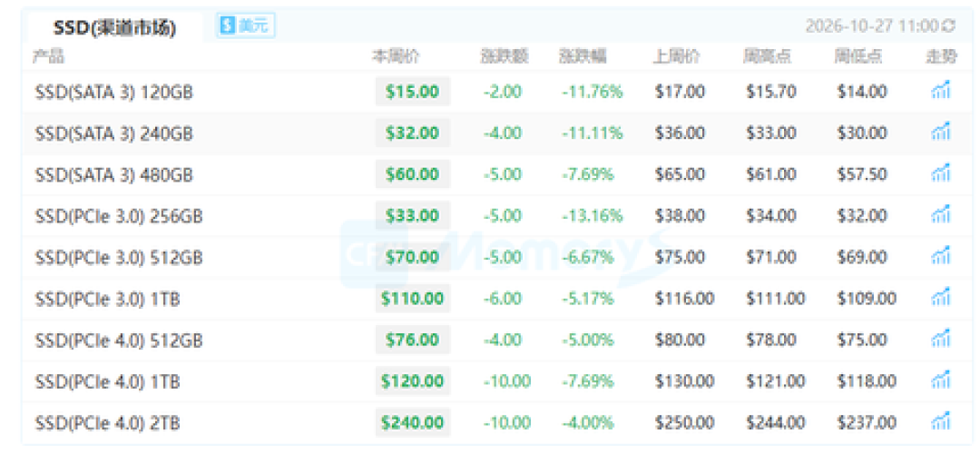Open trend chart for SSD(PCIe 3.0) 1TB
Screen dimensions: 980x454
point(941,299)
